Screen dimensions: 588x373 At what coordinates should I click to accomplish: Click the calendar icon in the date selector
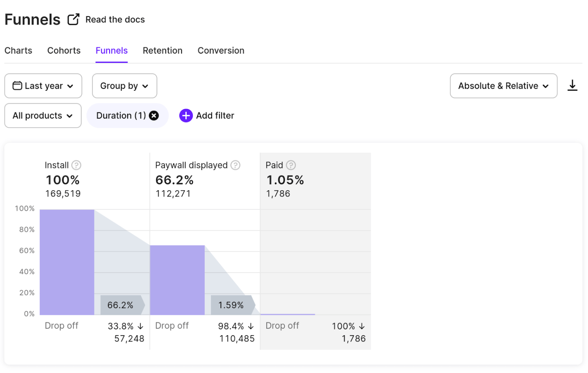[x=17, y=86]
